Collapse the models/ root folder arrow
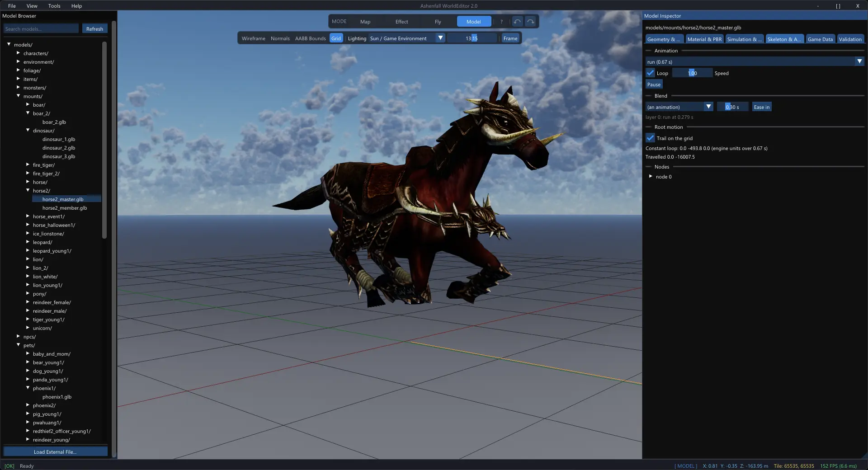 9,45
